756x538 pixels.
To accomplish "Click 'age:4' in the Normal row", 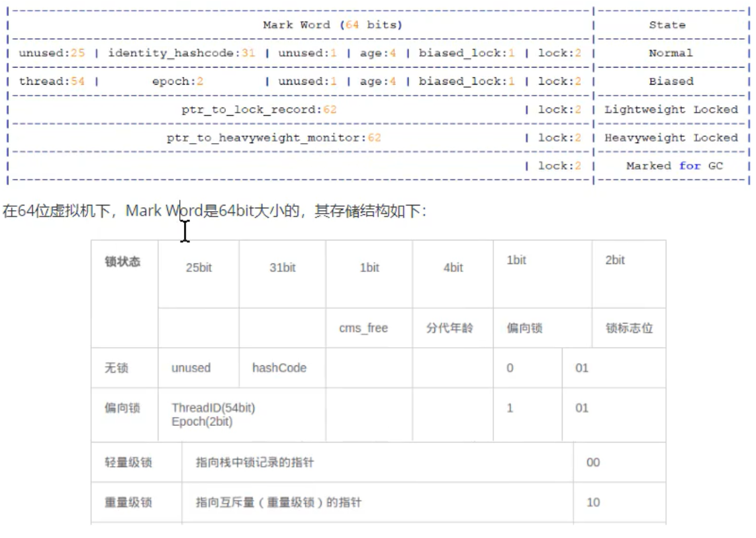I will click(377, 52).
